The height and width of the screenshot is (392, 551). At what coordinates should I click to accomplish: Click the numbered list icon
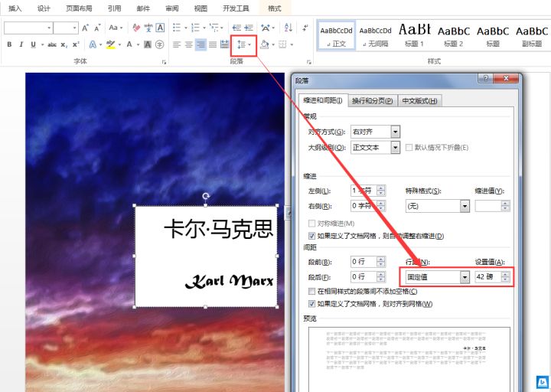coord(195,28)
